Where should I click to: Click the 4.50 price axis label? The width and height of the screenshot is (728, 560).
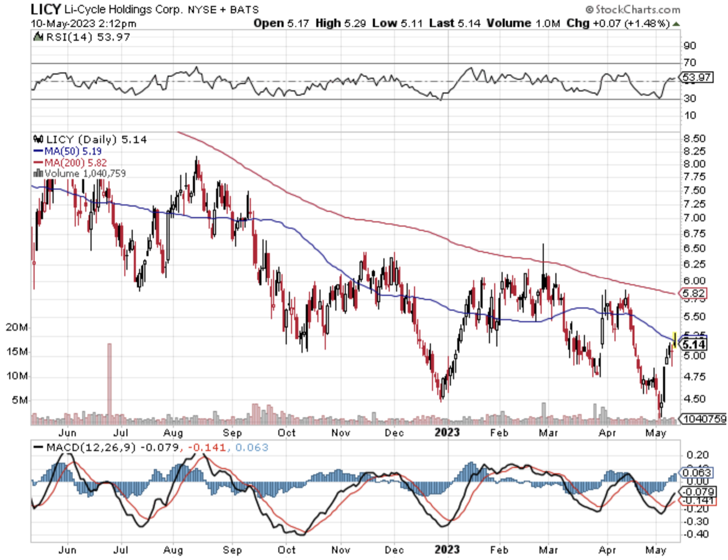click(x=694, y=399)
